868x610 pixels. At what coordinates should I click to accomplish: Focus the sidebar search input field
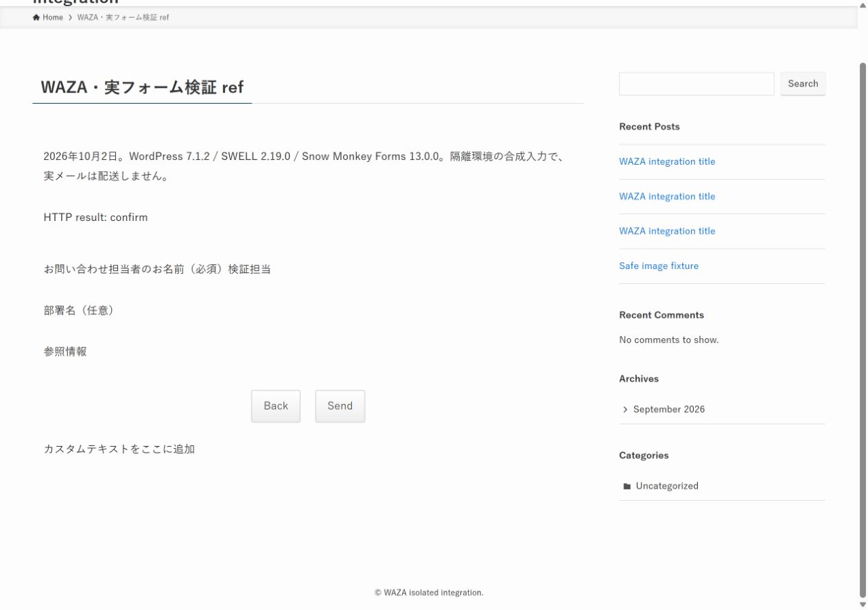click(x=696, y=84)
